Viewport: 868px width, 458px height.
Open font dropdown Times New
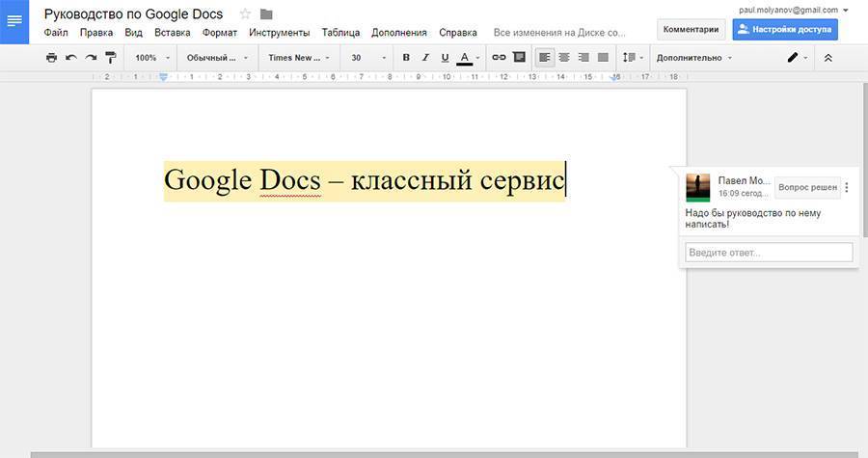(298, 58)
